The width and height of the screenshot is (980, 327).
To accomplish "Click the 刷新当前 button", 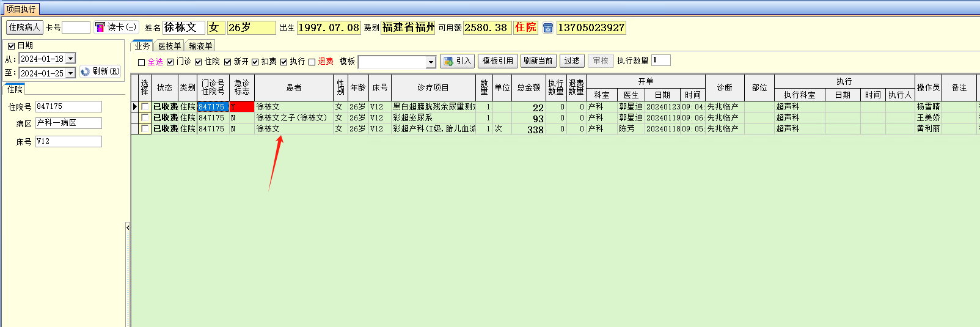I will [538, 61].
